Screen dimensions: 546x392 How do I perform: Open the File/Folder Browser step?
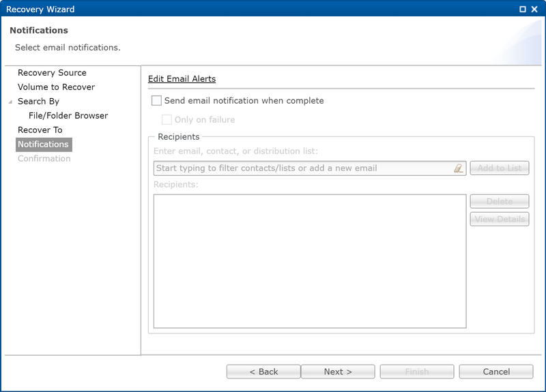coord(68,115)
